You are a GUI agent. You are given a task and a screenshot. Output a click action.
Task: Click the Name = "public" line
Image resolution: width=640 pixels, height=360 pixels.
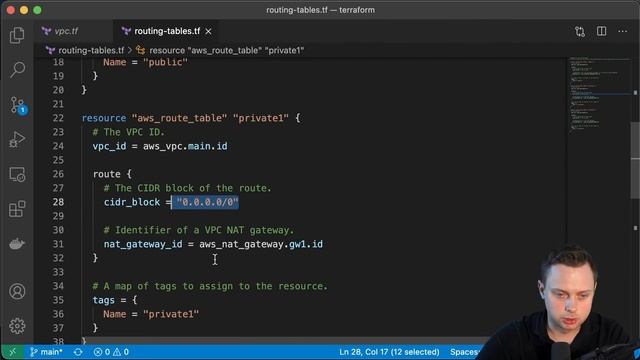click(145, 62)
